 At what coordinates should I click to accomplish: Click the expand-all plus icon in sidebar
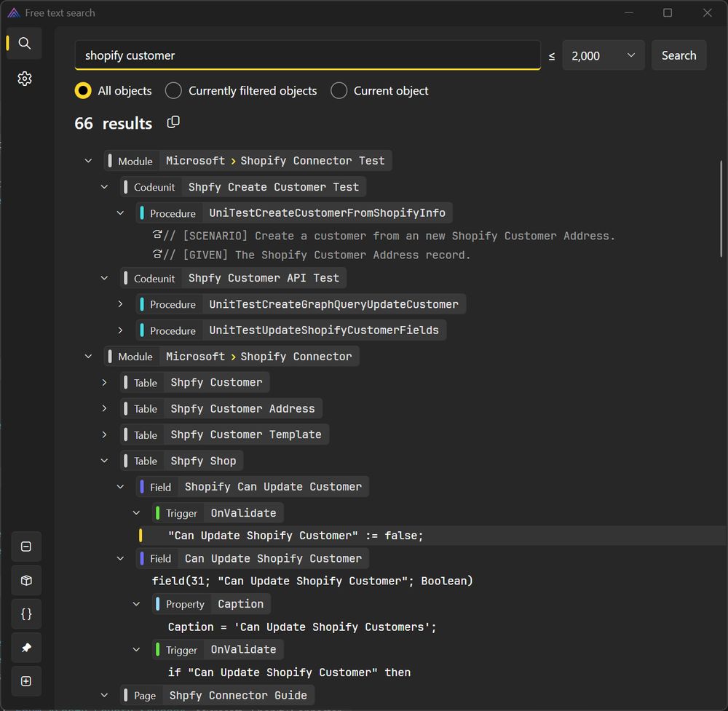tap(26, 681)
